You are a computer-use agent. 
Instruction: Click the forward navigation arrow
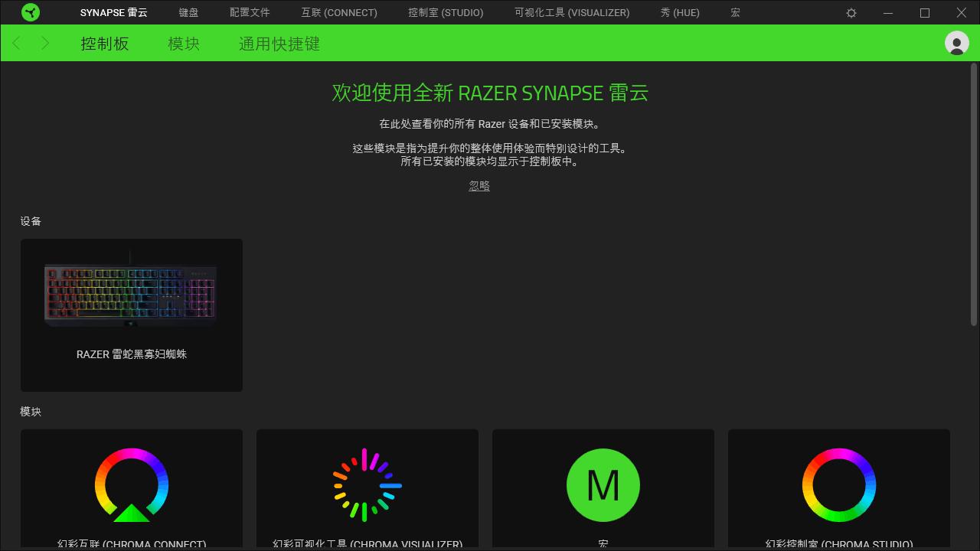(45, 43)
